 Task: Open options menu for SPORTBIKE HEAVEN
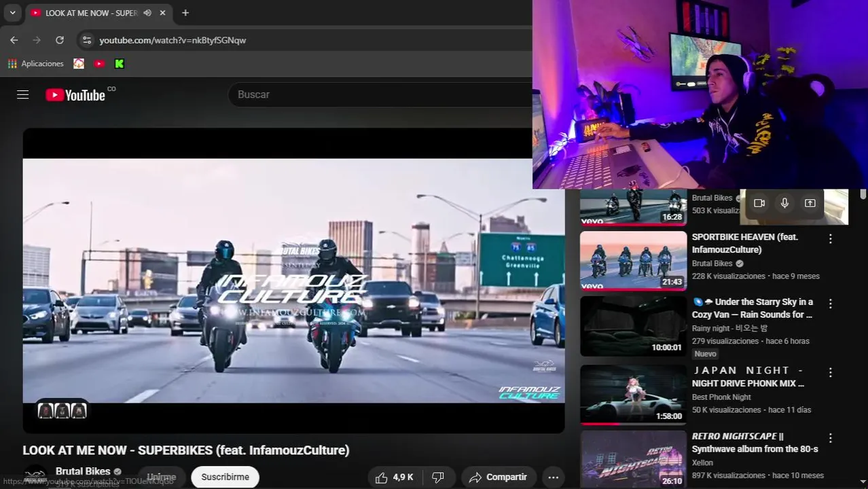coord(830,238)
